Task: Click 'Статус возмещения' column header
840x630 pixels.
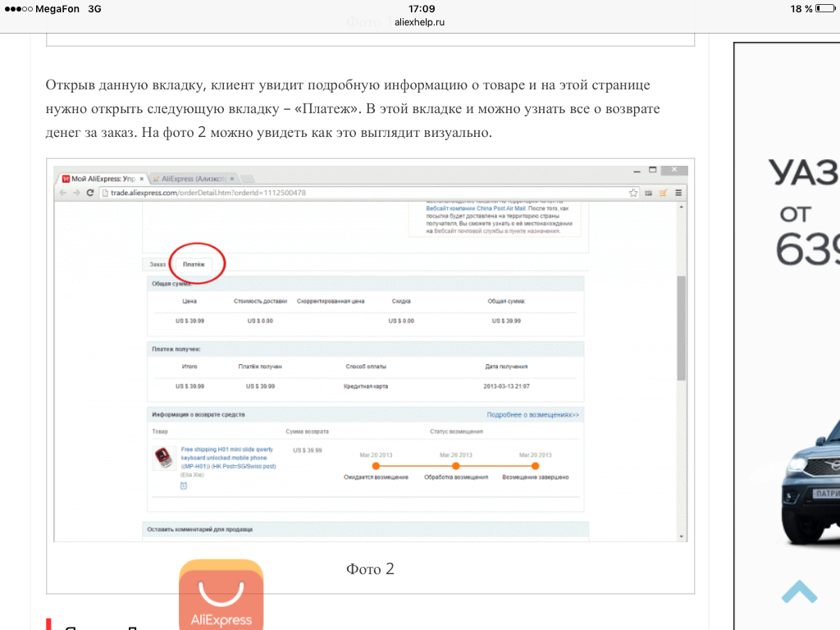Action: (456, 431)
